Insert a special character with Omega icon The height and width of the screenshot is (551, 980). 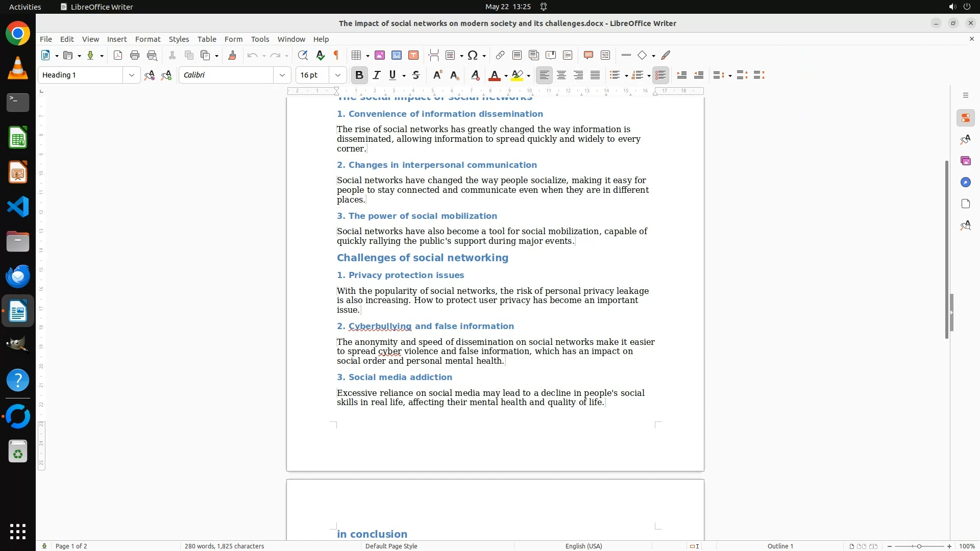click(x=473, y=56)
